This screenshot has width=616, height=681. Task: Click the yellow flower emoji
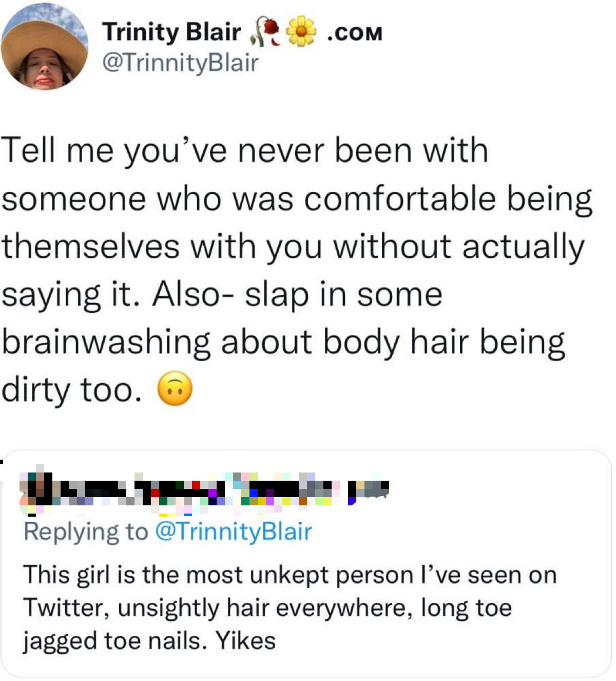pos(301,32)
